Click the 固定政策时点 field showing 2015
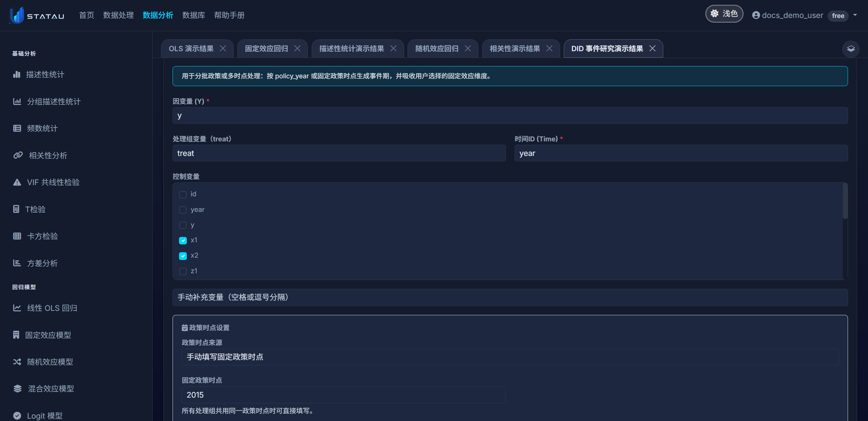The image size is (868, 421). 343,395
